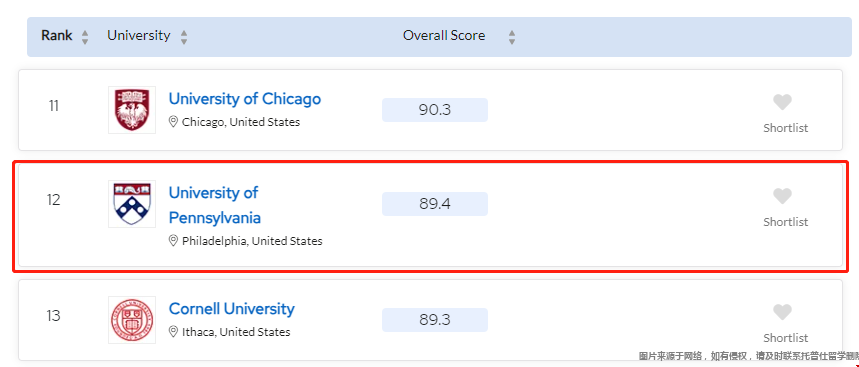Click the Rank column header

[x=57, y=36]
